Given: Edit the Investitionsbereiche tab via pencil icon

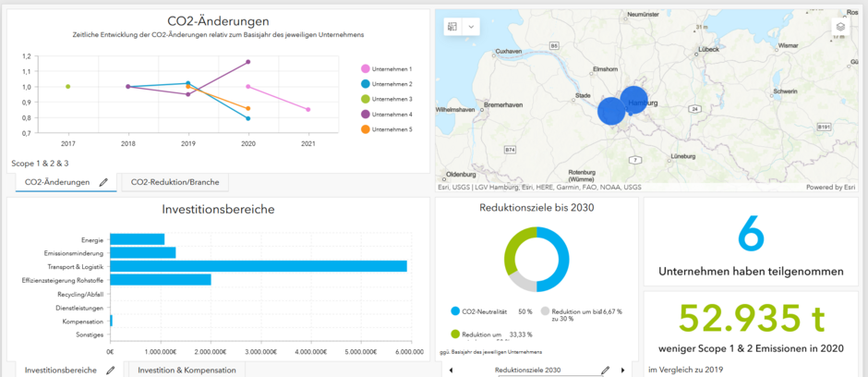Looking at the screenshot, I should pyautogui.click(x=111, y=370).
